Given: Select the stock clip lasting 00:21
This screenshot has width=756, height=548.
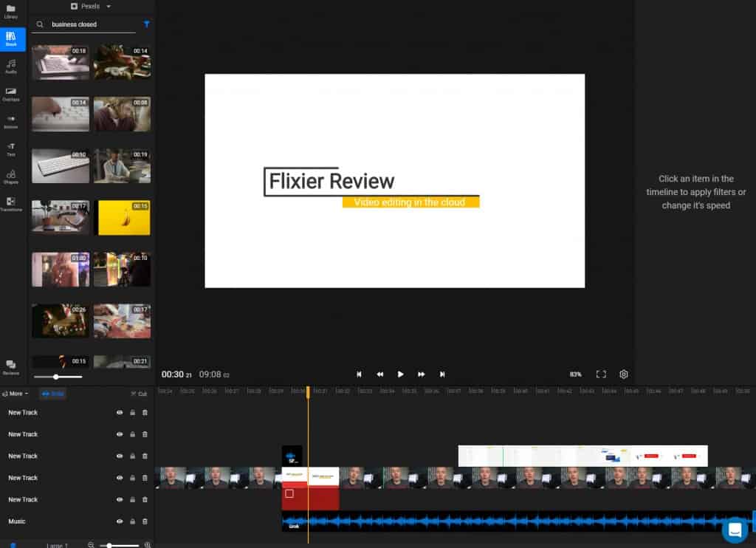Looking at the screenshot, I should pyautogui.click(x=122, y=362).
